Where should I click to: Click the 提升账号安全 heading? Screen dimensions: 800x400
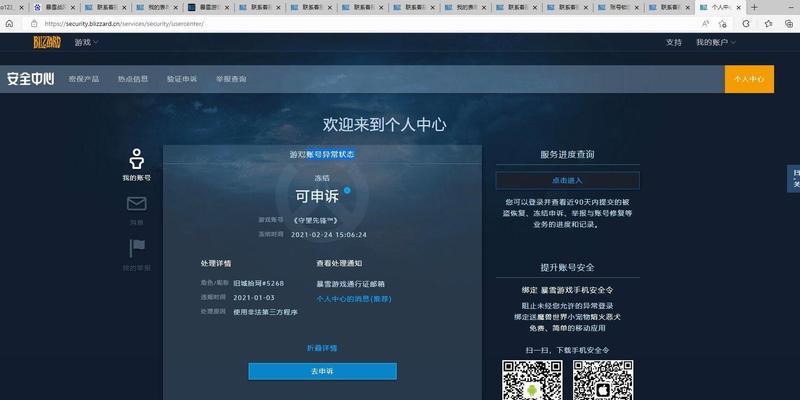567,267
